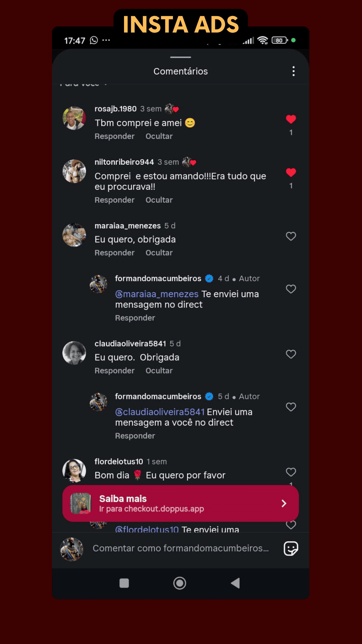This screenshot has width=362, height=644.
Task: Open @claudiaoliveira5841 mention link
Action: point(160,412)
